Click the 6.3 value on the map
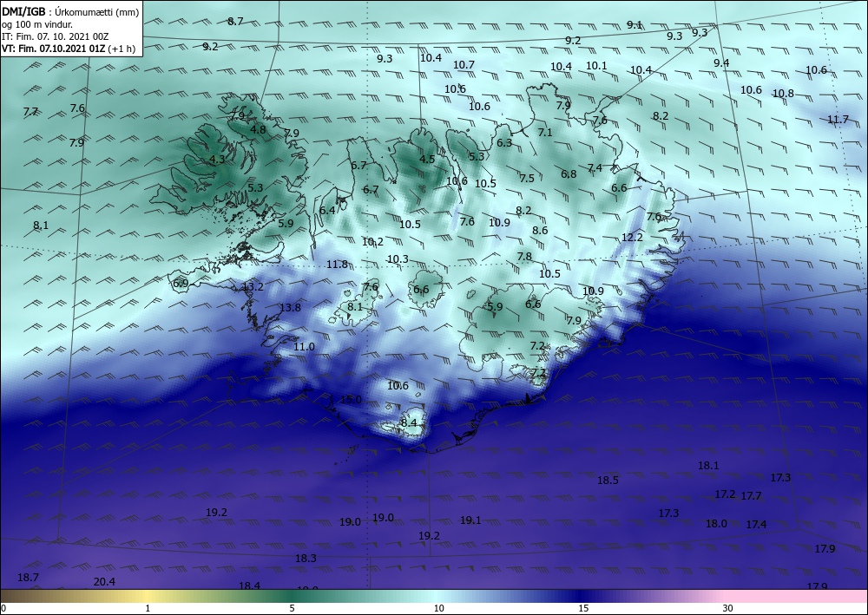The image size is (868, 615). click(x=504, y=142)
